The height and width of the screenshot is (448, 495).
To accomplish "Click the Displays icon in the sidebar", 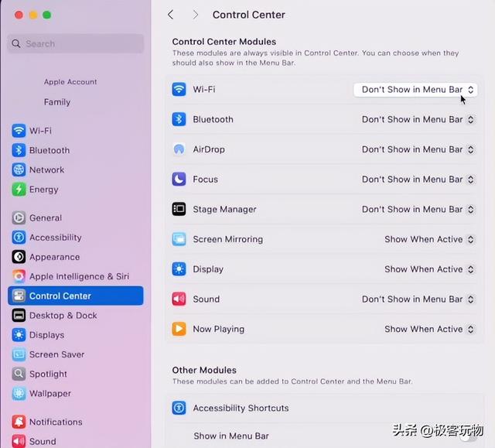I will [19, 335].
